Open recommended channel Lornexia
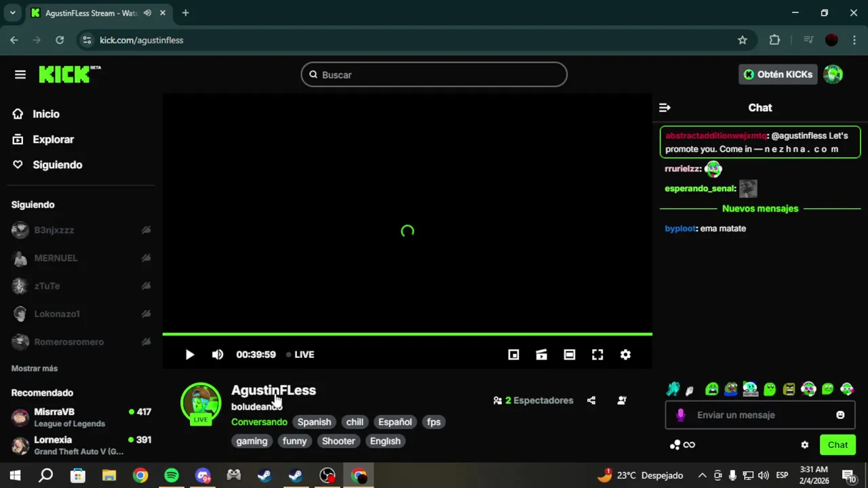868x488 pixels. (81, 445)
